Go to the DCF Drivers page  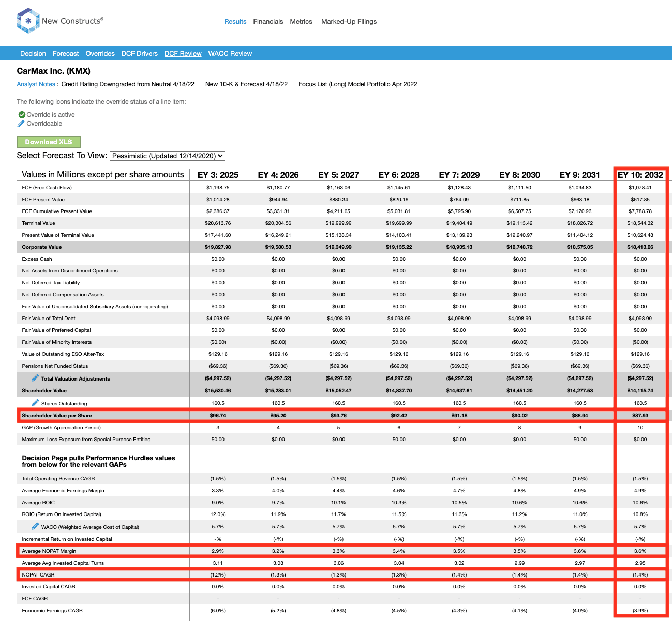(x=140, y=54)
